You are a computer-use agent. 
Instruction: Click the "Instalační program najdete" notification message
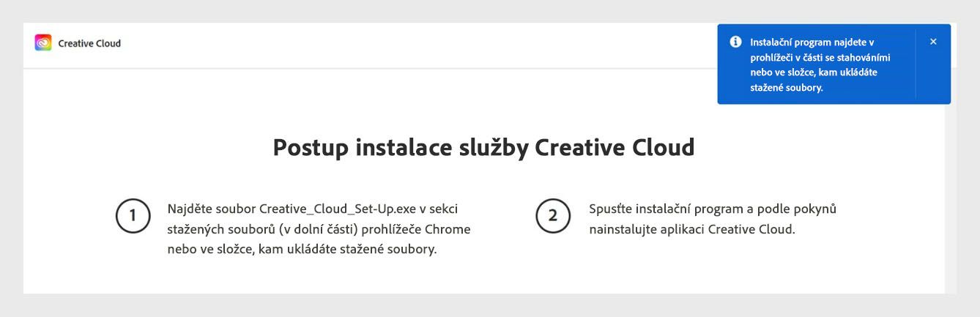812,42
